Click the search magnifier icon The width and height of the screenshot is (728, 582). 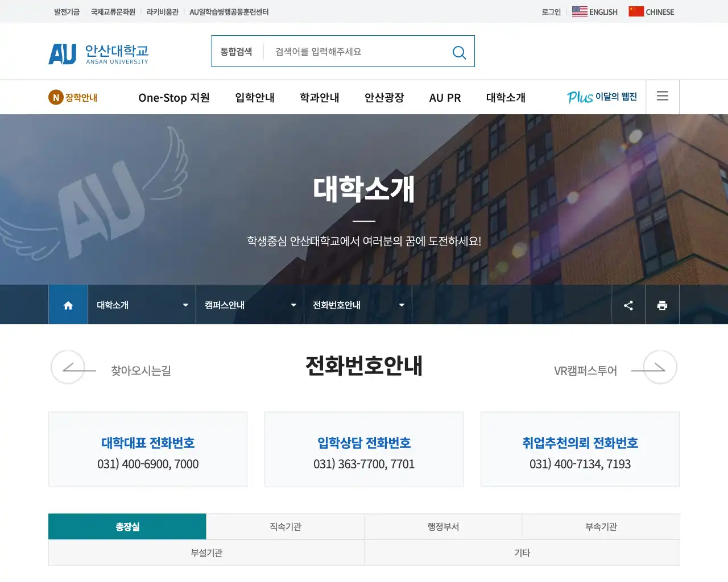pos(459,52)
